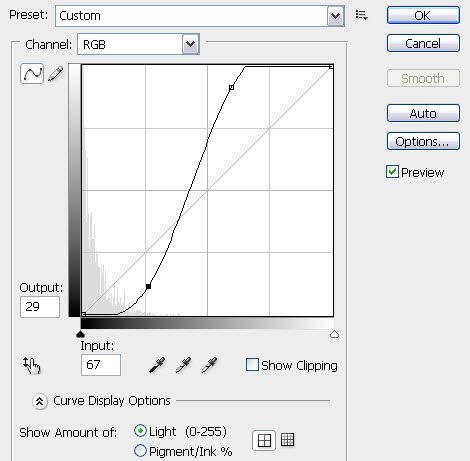Image resolution: width=470 pixels, height=461 pixels.
Task: Select the bottom-left curve endpoint
Action: tap(84, 314)
